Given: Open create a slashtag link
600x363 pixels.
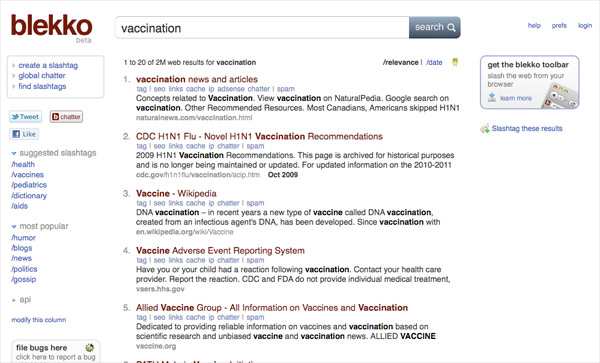Looking at the screenshot, I should click(48, 65).
